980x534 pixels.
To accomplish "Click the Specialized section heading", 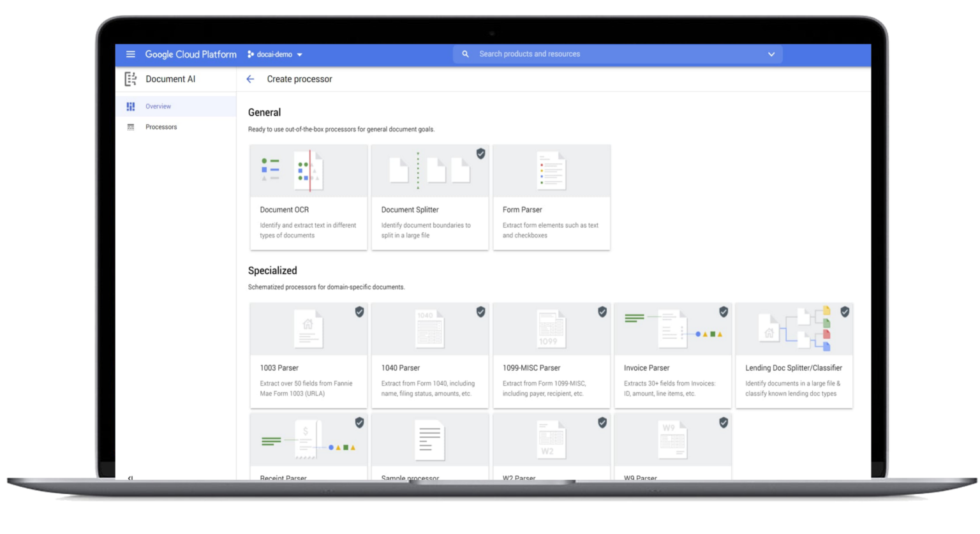I will click(x=272, y=271).
